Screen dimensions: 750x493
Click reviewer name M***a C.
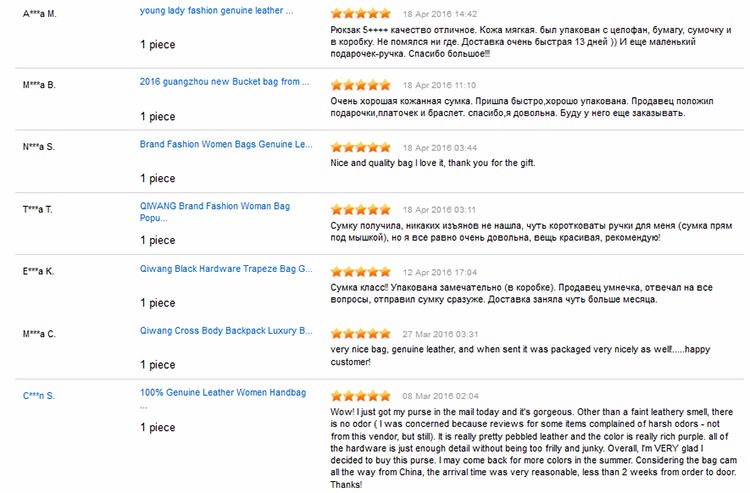coord(39,333)
